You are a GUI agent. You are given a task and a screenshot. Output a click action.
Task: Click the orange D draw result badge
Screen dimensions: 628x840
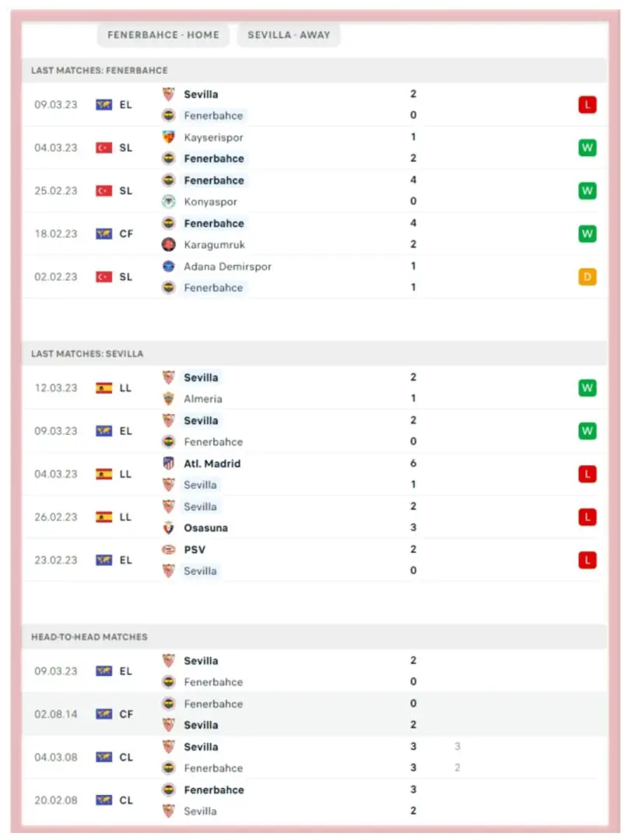[x=587, y=277]
